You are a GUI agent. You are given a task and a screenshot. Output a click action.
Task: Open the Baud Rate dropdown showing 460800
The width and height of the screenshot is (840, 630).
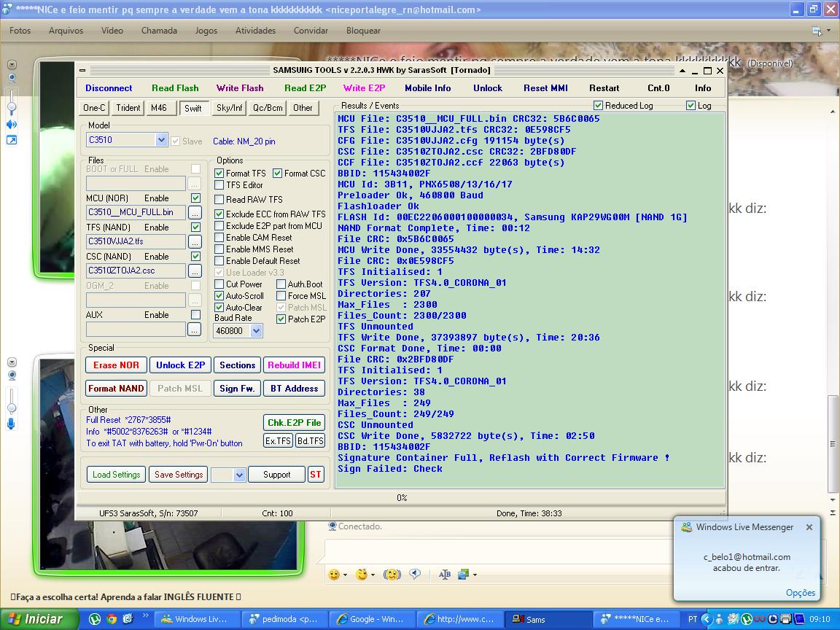point(256,331)
